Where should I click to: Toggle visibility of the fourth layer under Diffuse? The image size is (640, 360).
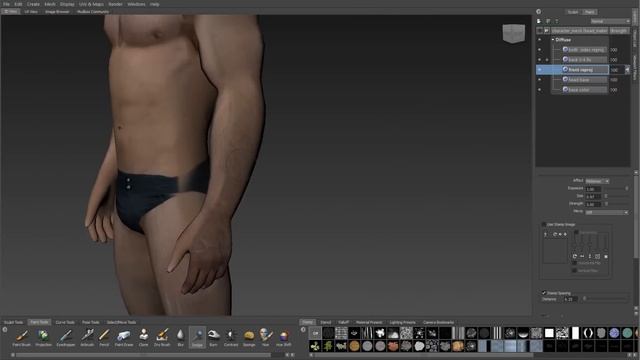click(540, 80)
